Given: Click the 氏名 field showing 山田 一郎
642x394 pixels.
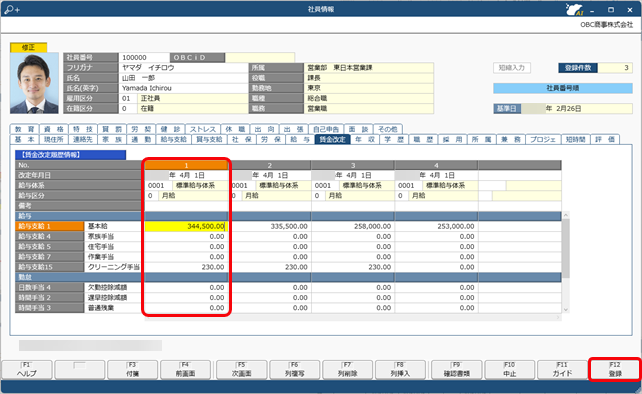Looking at the screenshot, I should click(x=183, y=78).
